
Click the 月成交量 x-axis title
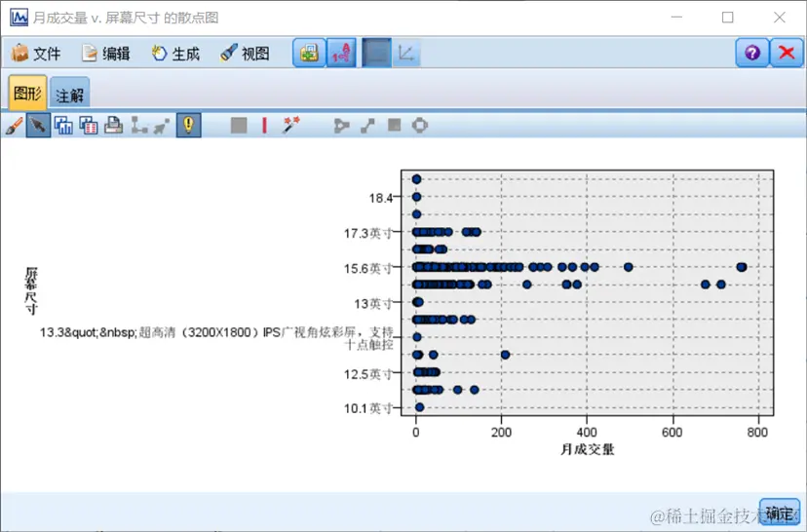point(588,450)
